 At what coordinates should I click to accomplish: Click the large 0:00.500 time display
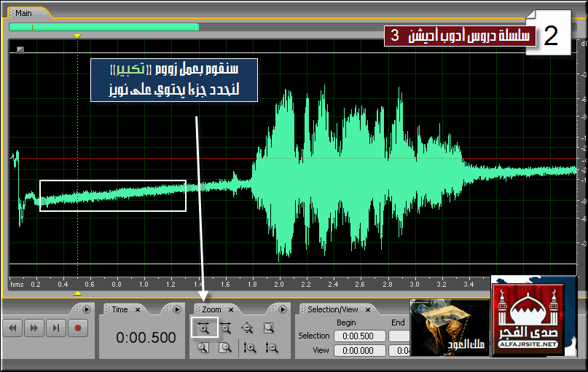146,338
